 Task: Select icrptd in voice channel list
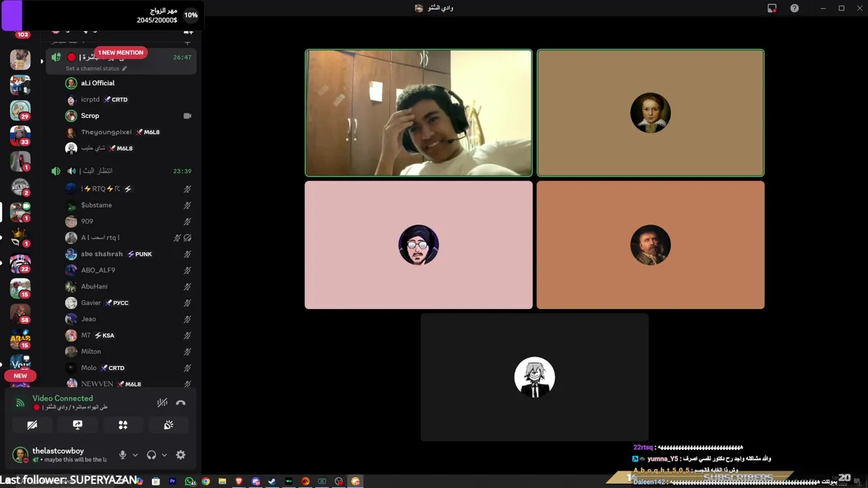click(122, 100)
